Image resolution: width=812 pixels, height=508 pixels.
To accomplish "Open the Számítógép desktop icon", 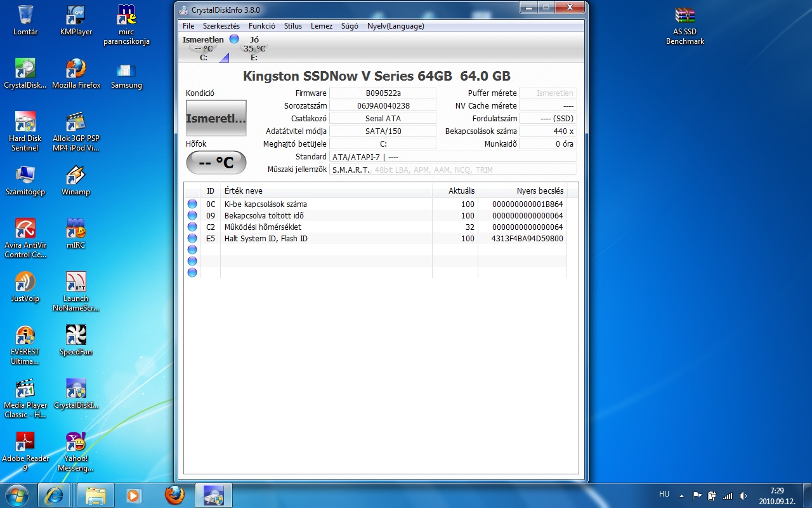I will click(25, 180).
